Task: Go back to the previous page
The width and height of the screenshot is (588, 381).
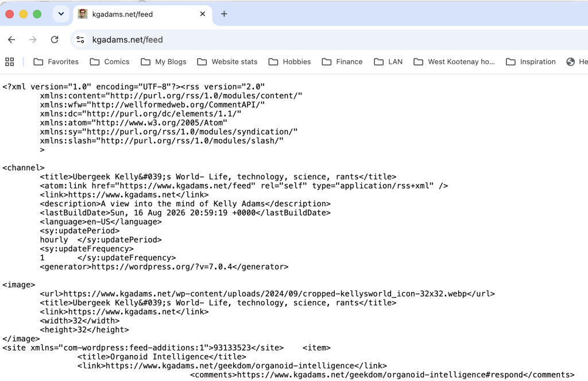Action: [11, 40]
